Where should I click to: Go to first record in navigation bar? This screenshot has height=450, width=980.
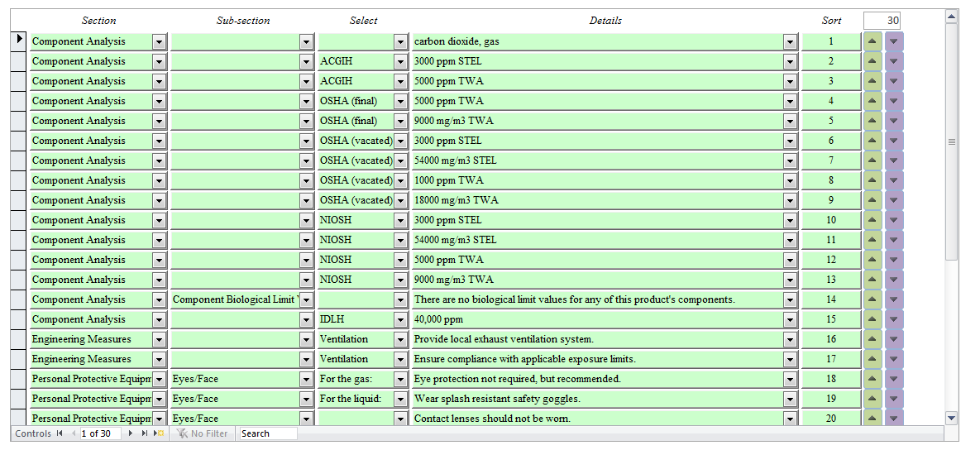pyautogui.click(x=59, y=433)
